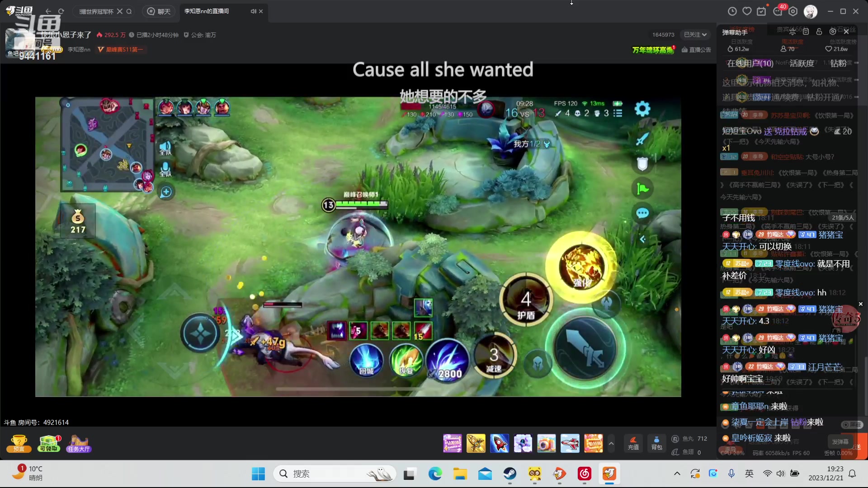Collapse the 弹幕助手 panel layout

click(x=792, y=32)
